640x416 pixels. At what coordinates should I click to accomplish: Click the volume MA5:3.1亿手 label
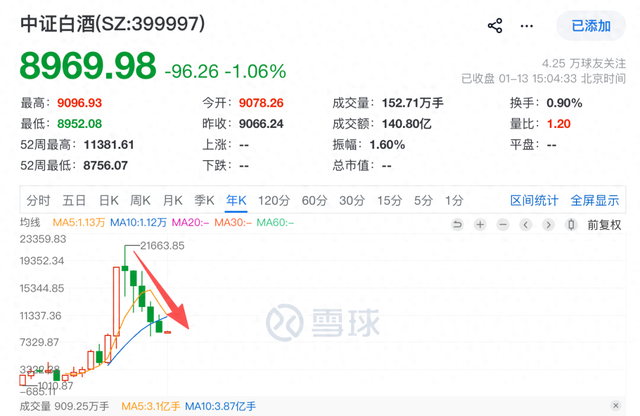point(151,406)
